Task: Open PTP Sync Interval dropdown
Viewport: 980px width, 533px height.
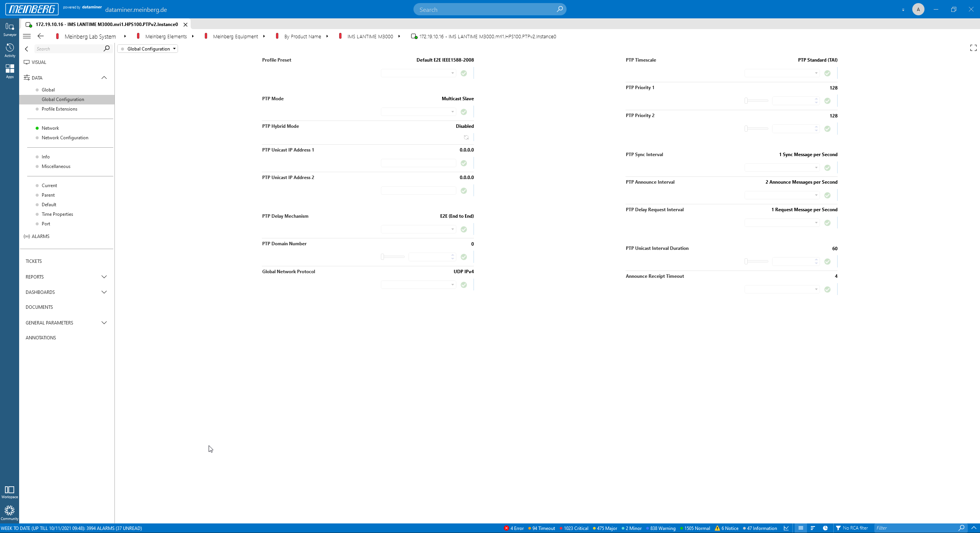Action: tap(782, 168)
